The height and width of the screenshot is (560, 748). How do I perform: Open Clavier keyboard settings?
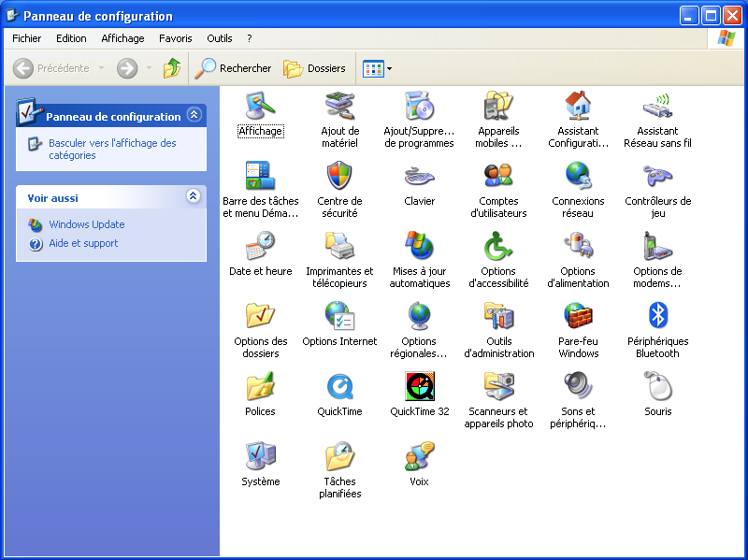click(419, 176)
